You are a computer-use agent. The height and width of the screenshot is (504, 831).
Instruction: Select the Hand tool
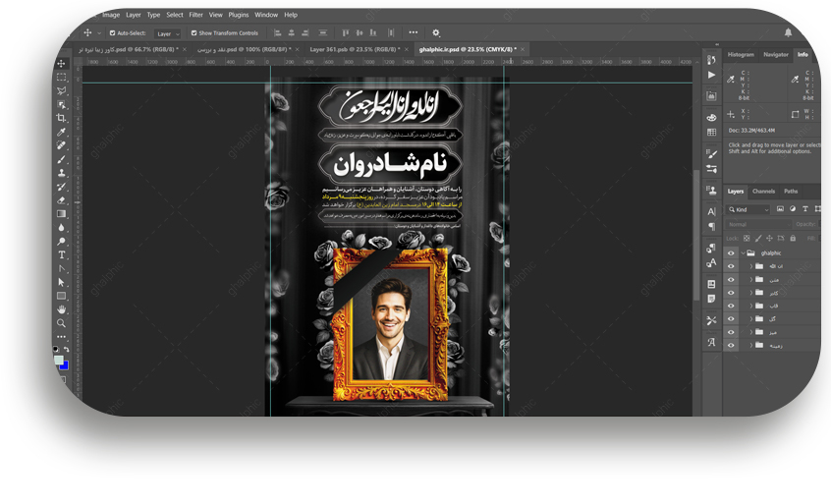pos(62,308)
